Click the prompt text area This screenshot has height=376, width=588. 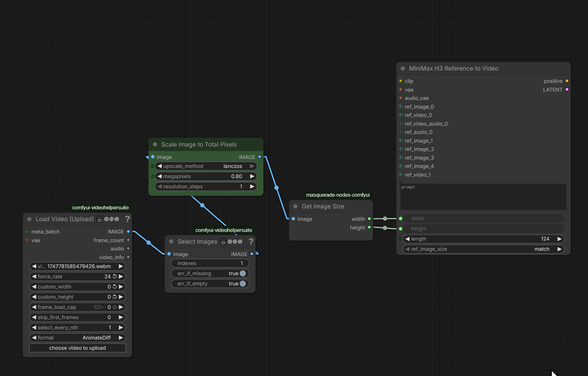pyautogui.click(x=483, y=197)
